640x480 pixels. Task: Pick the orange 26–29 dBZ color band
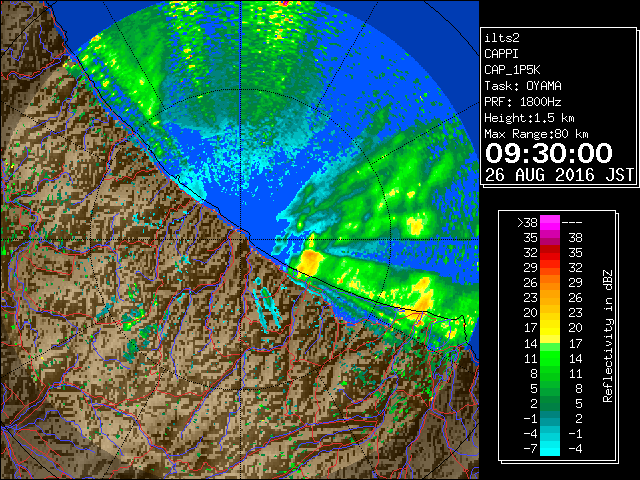click(550, 283)
